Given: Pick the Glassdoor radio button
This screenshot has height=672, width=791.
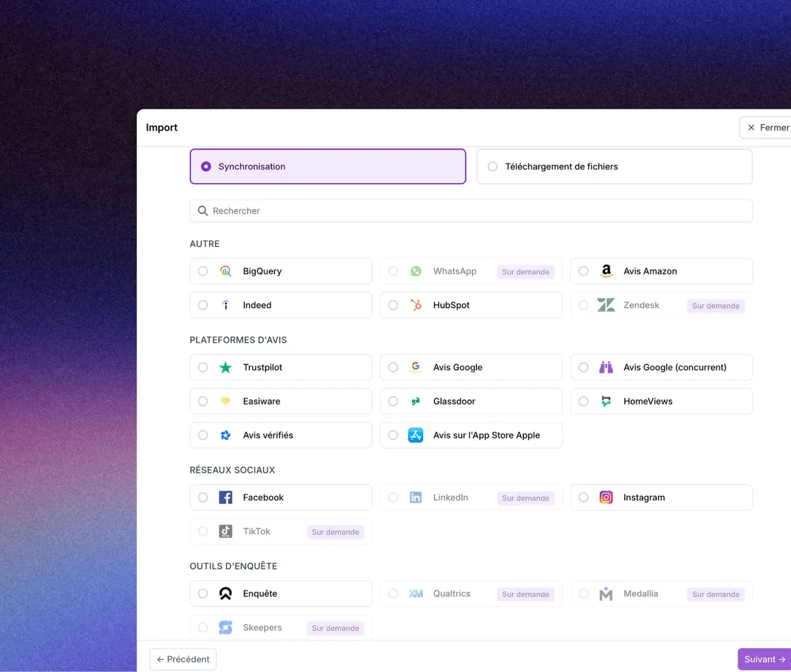Looking at the screenshot, I should click(393, 401).
